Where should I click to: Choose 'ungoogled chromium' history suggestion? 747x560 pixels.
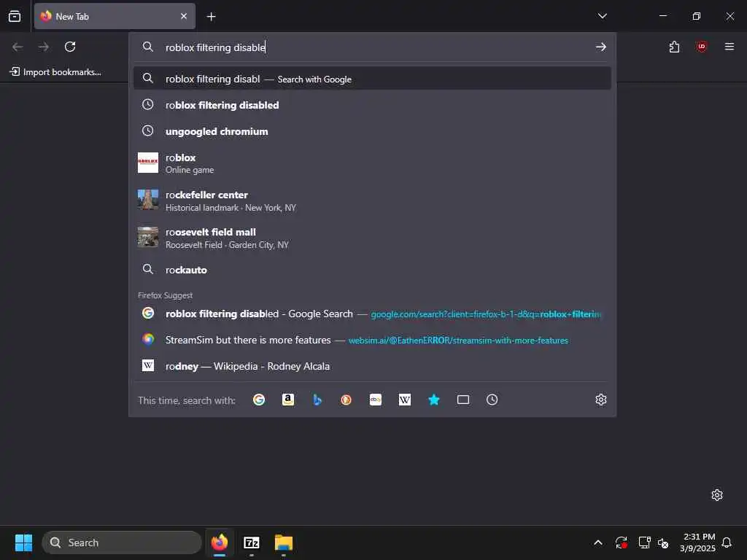point(372,131)
